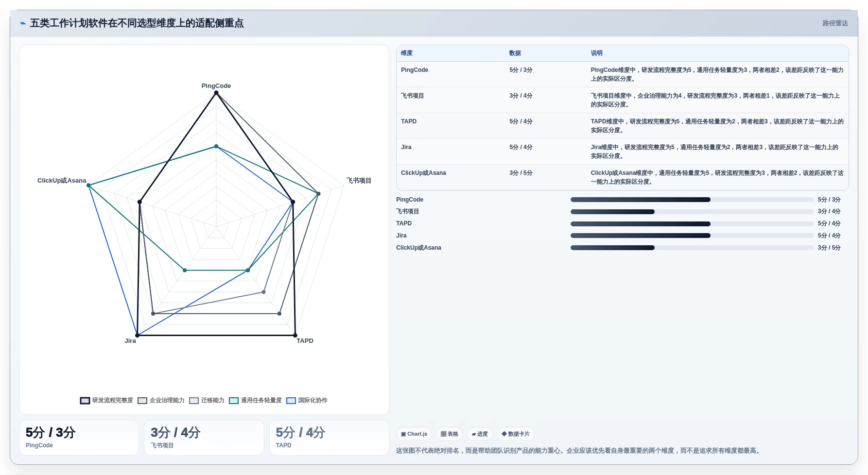Click the radar data point at ClickUp或Asana vertex
The image size is (868, 475).
[x=89, y=185]
